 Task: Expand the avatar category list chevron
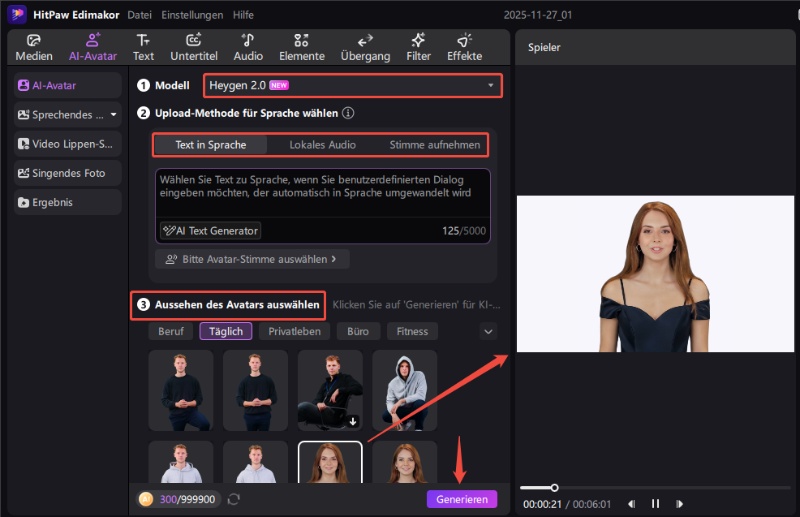click(488, 331)
